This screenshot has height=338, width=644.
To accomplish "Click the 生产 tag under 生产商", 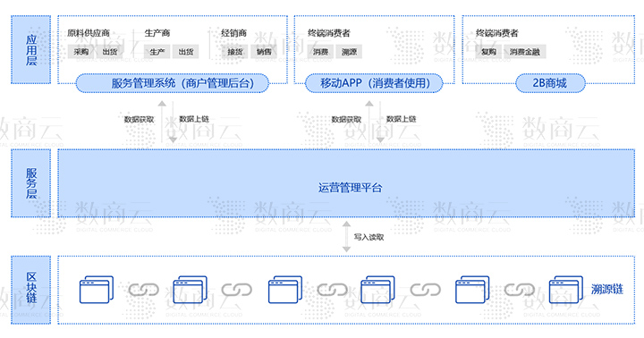I will pos(157,52).
